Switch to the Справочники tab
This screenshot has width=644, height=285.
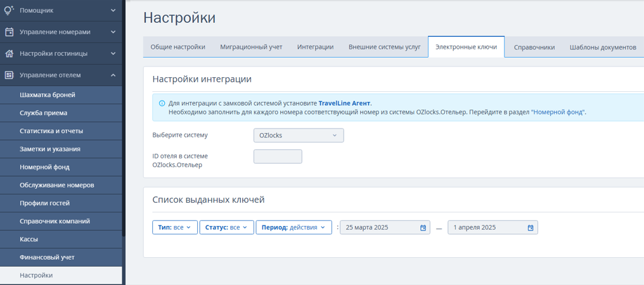tap(534, 47)
